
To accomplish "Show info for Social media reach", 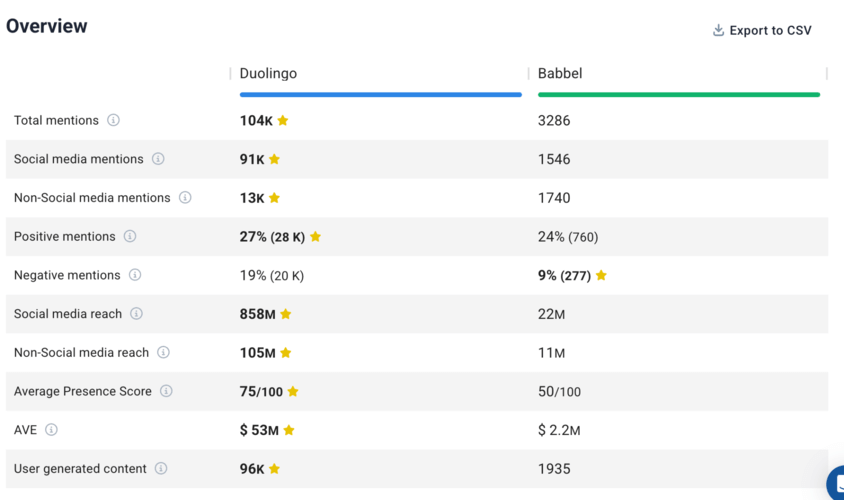I will coord(136,314).
